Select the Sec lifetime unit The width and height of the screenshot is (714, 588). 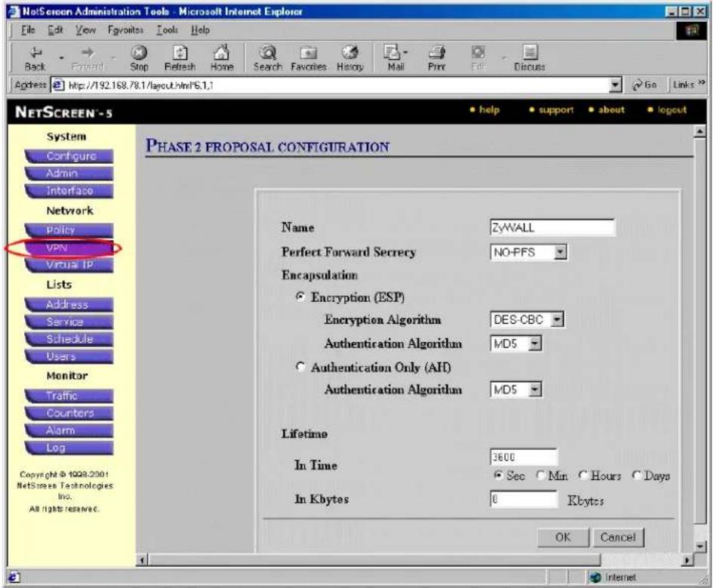click(498, 476)
